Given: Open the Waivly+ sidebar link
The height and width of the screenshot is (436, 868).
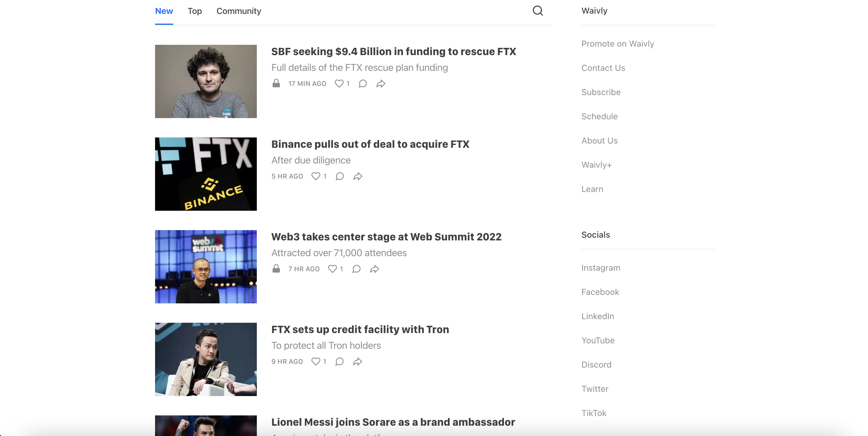Looking at the screenshot, I should pos(596,165).
